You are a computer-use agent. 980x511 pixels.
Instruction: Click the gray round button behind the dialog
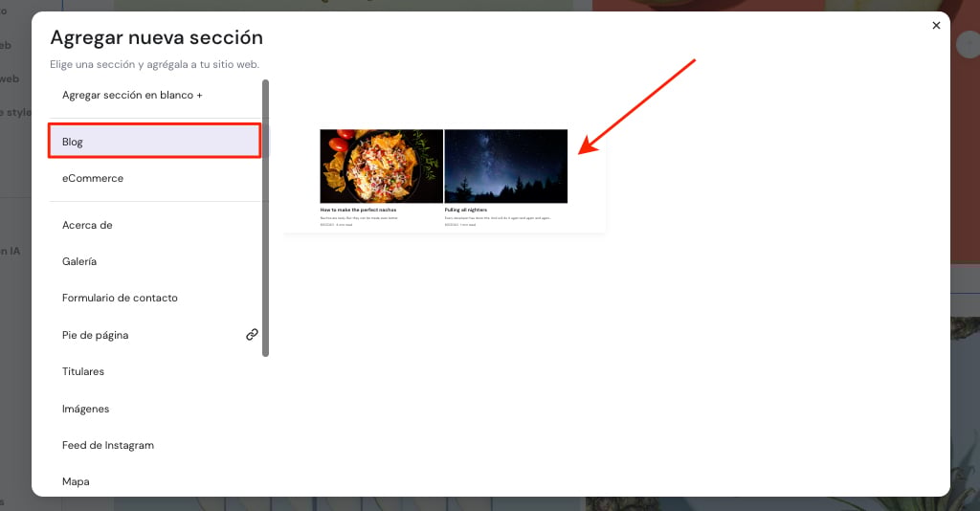click(965, 45)
